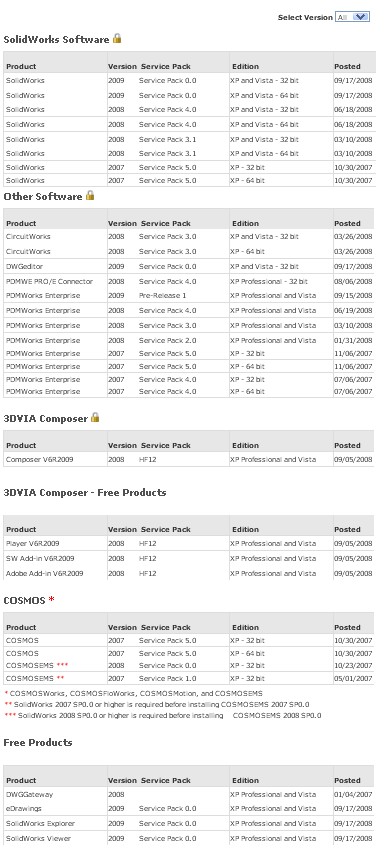Click lock icon beside Other Software heading
Screen dimensions: 390x859
[90, 195]
